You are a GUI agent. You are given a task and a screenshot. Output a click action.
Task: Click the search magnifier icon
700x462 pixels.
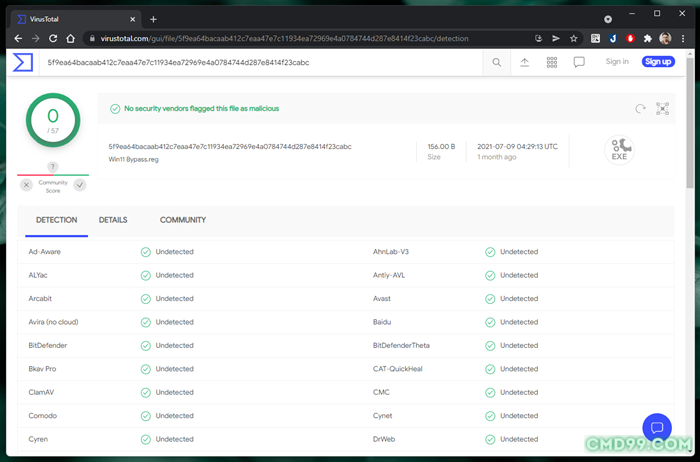(x=496, y=62)
